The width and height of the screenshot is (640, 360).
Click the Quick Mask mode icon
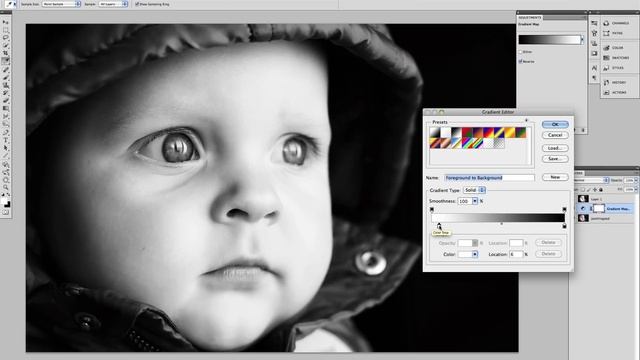(6, 212)
